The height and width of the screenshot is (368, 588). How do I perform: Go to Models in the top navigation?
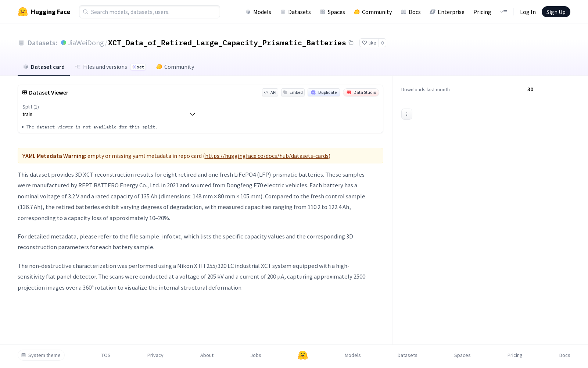pos(258,12)
